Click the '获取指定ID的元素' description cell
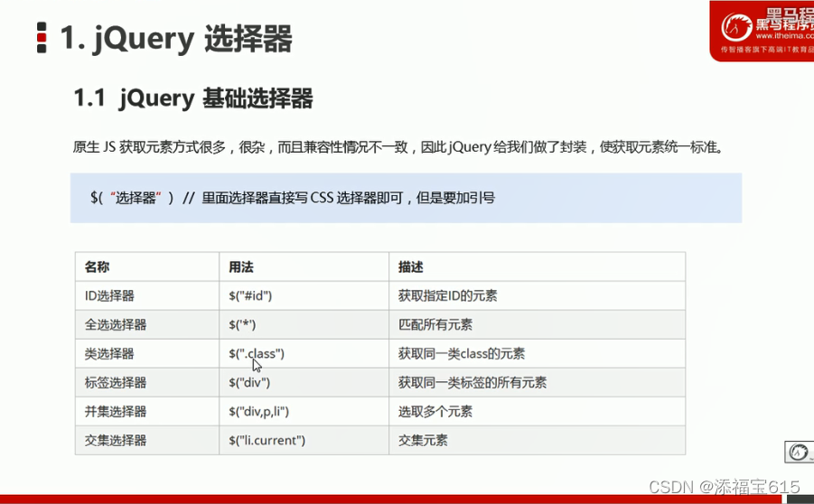 pos(538,296)
